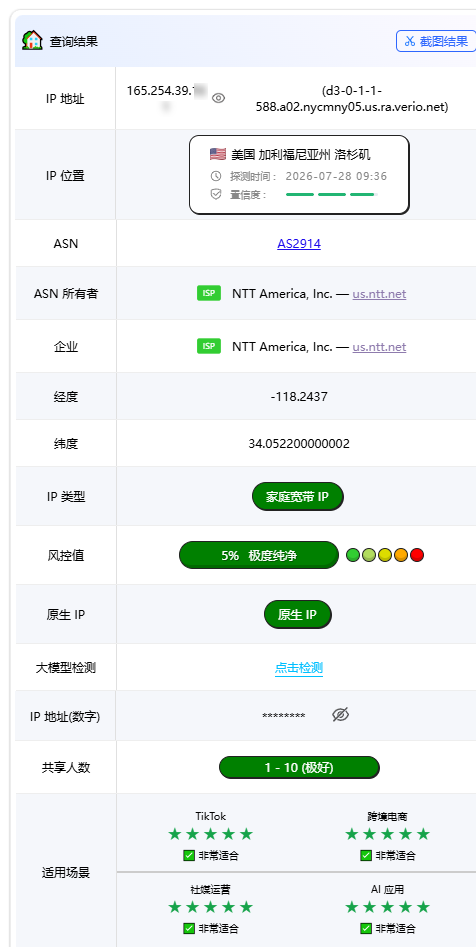Reveal the masked IP address eye icon
Viewport: 476px width, 947px height.
pos(218,98)
